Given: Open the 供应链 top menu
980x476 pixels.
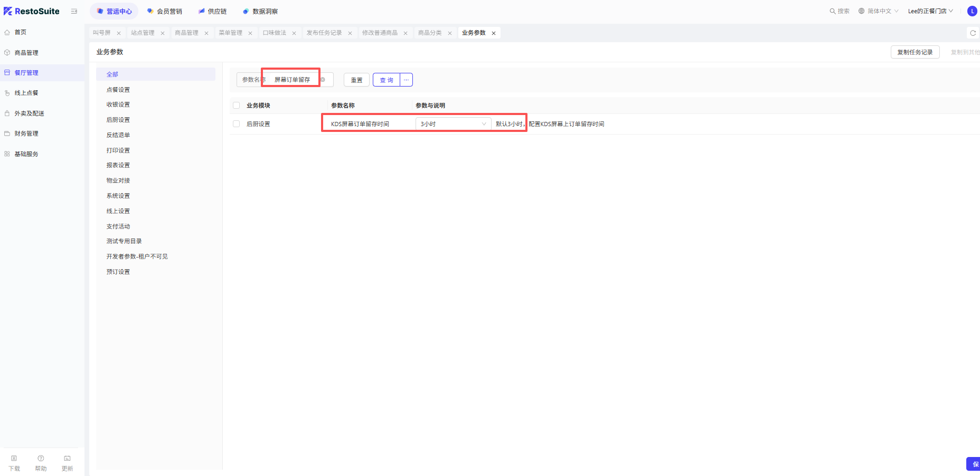Looking at the screenshot, I should click(x=213, y=11).
